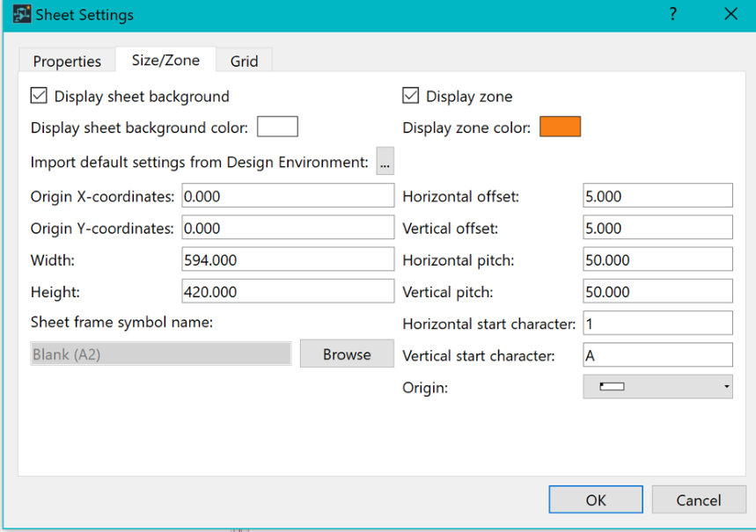Screen dimensions: 756x532
Task: Toggle the Display sheet background checkbox
Action: 39,96
